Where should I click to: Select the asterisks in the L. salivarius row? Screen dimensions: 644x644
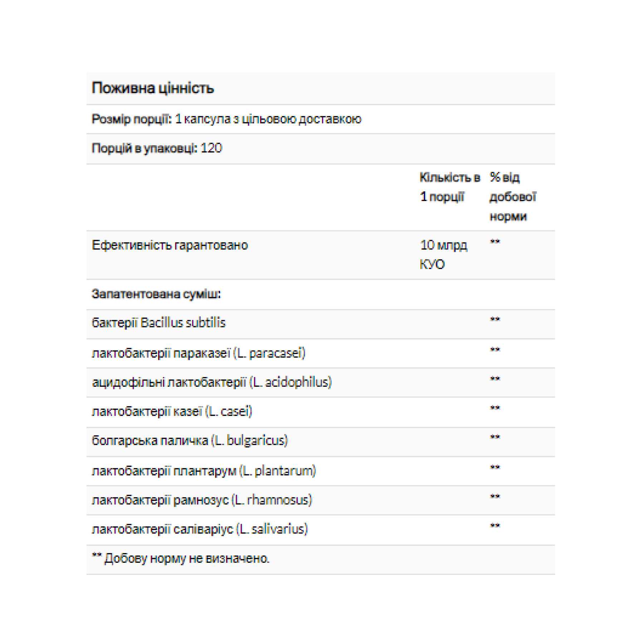point(495,526)
